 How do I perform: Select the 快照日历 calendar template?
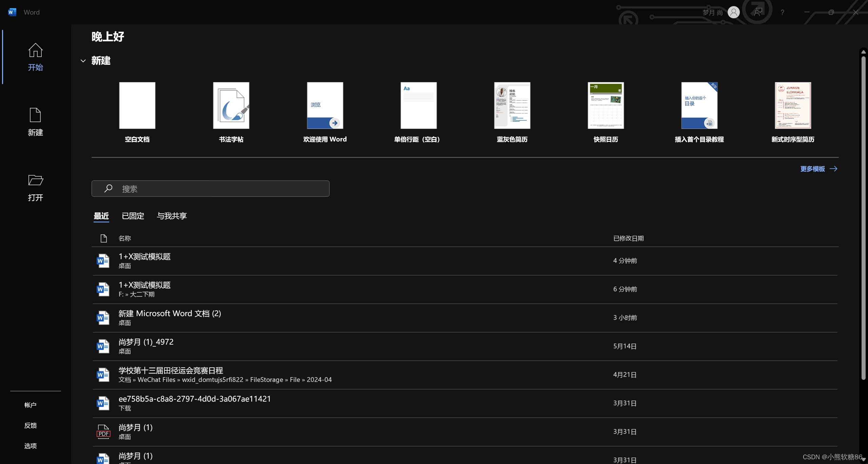(606, 112)
